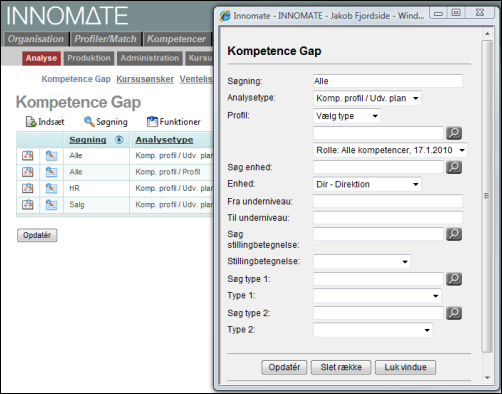Open first icon in Komp. profil / Profil row
502x394 pixels.
[x=28, y=172]
